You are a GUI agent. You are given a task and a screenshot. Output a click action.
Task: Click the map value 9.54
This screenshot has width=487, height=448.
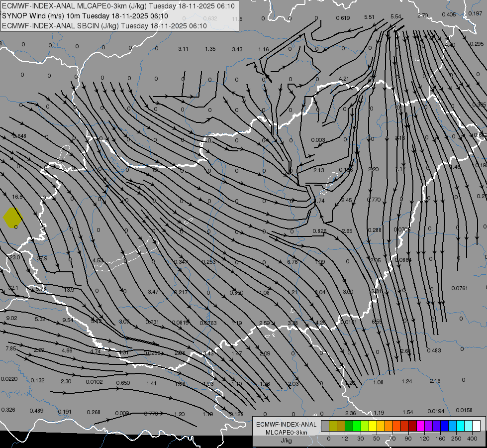click(x=68, y=320)
